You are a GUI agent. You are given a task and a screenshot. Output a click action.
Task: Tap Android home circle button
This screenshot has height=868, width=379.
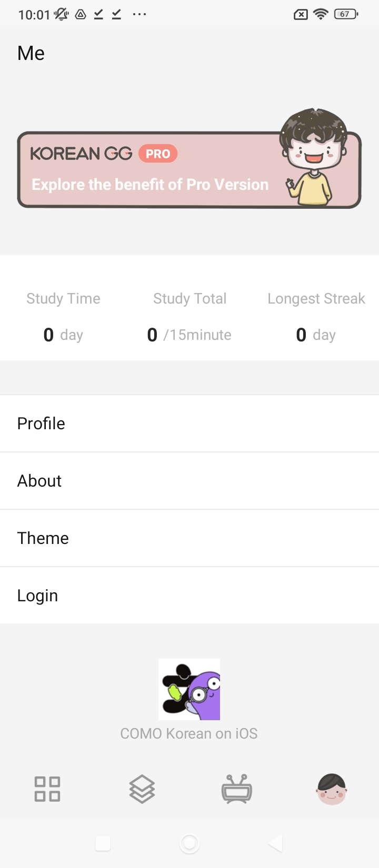click(x=189, y=843)
